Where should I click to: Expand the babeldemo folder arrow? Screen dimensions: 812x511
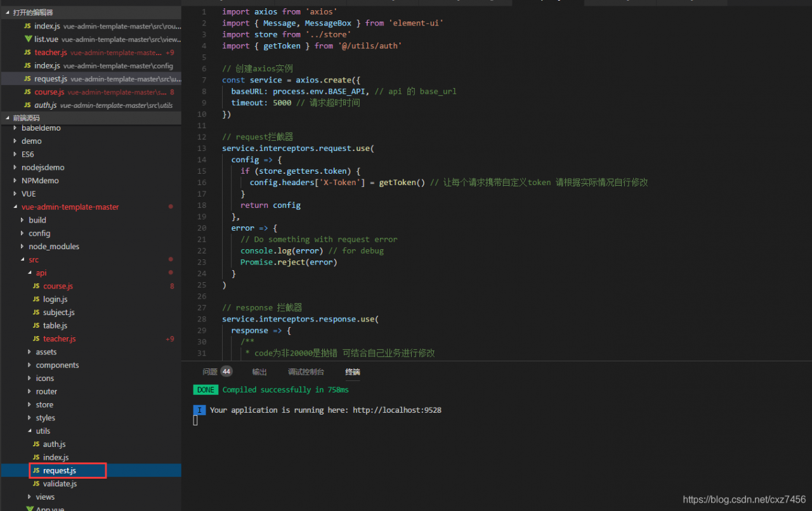click(x=15, y=128)
